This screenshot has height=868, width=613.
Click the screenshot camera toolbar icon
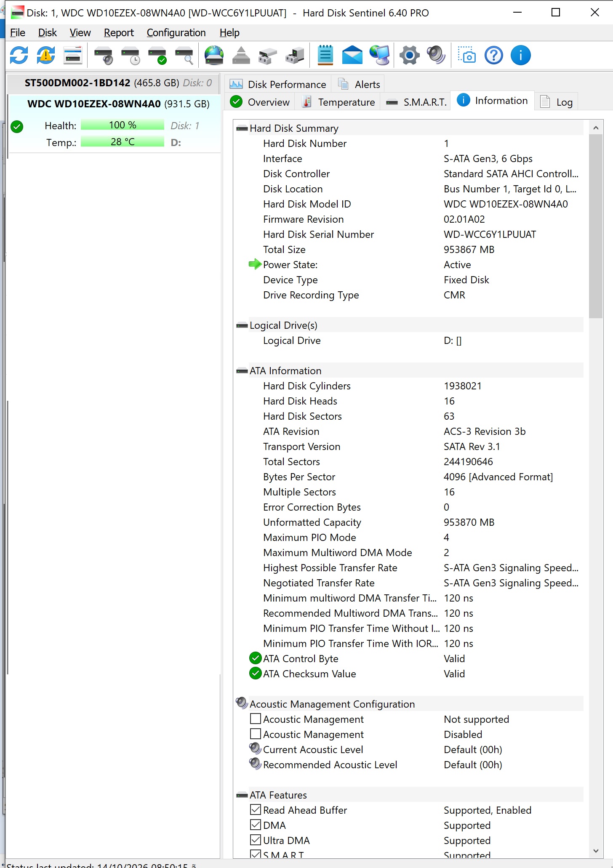(467, 55)
